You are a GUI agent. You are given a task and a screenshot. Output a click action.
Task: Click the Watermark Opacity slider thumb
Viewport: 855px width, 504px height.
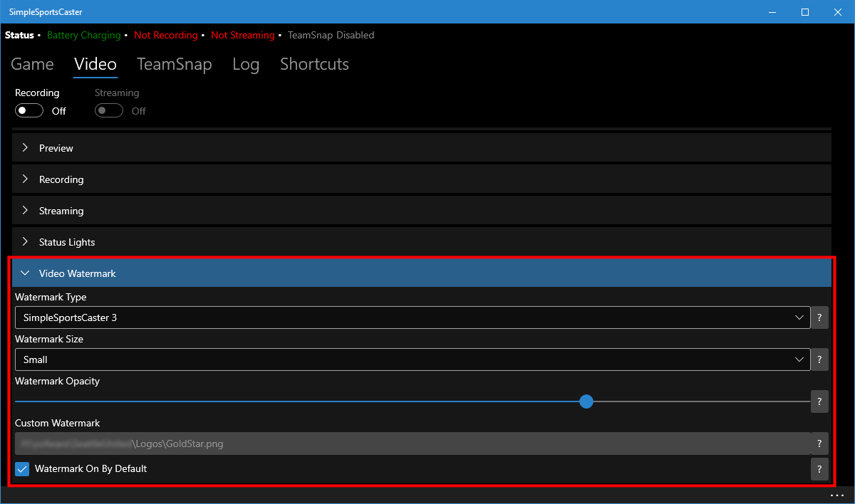click(x=586, y=401)
